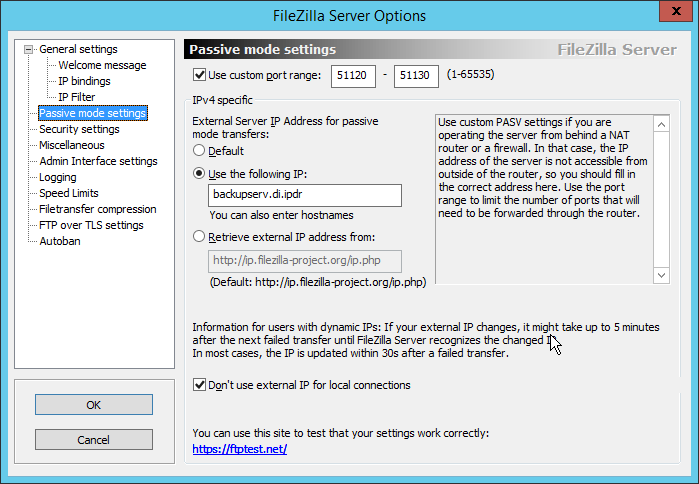Open the IP Filter page
699x484 pixels.
(76, 97)
